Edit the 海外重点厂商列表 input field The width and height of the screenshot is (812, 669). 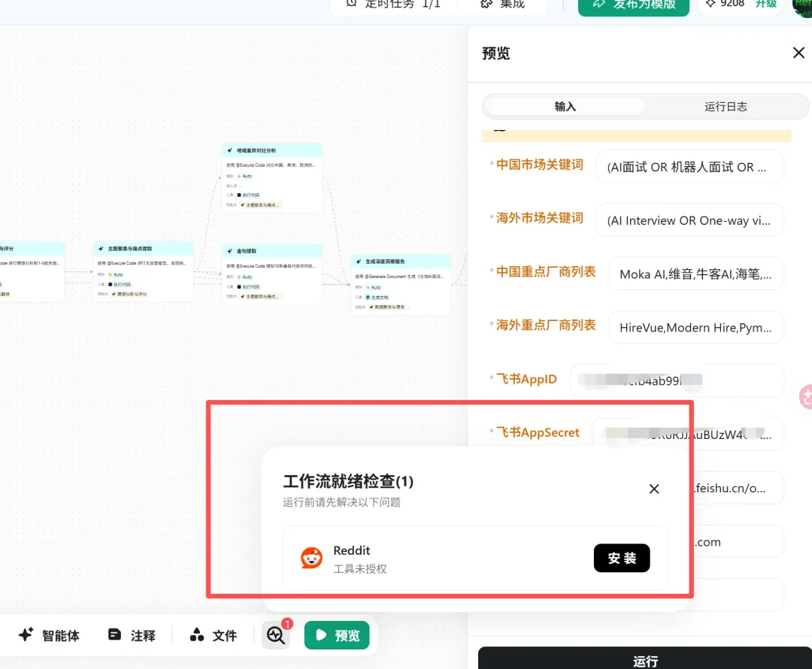[x=695, y=327]
